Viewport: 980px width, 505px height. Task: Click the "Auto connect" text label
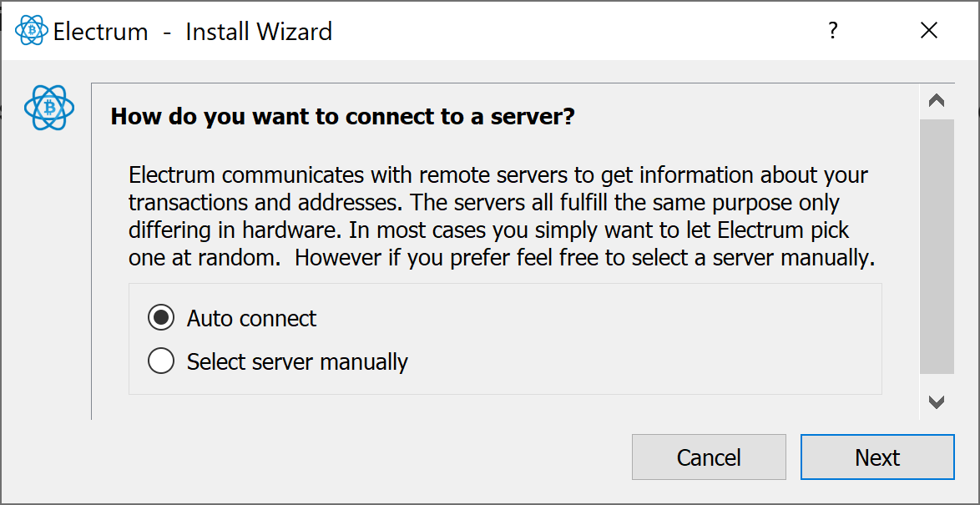point(251,318)
